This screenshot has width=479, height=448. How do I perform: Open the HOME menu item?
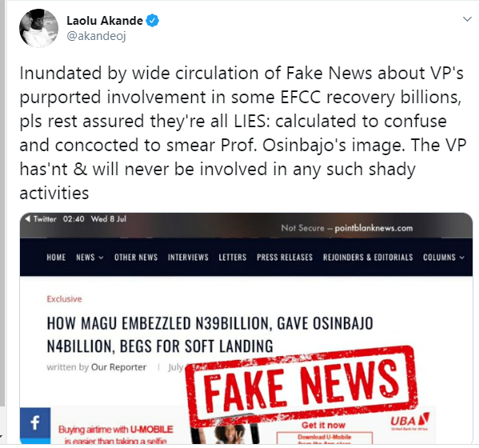click(x=56, y=258)
